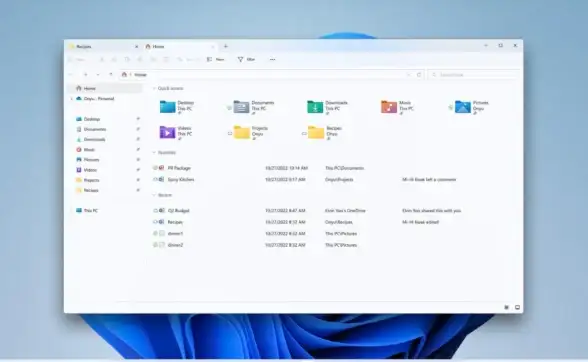Open the Downloads folder tile in Quick access

tap(327, 107)
